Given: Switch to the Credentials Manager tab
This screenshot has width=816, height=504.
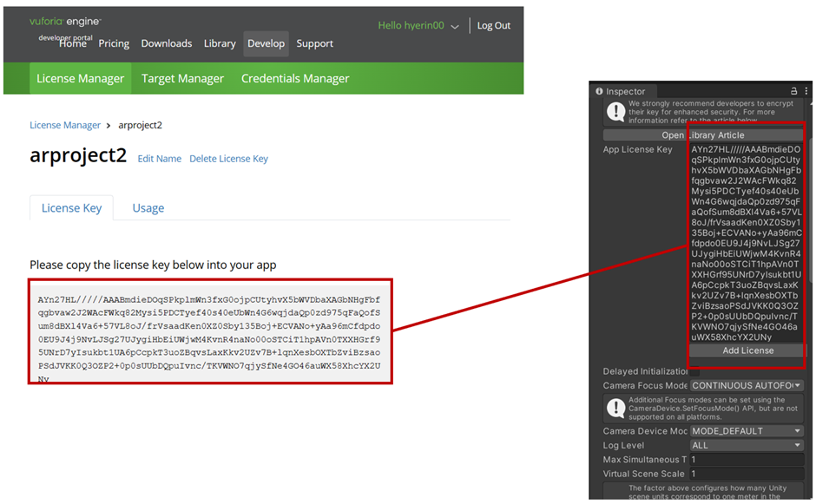Looking at the screenshot, I should tap(295, 79).
